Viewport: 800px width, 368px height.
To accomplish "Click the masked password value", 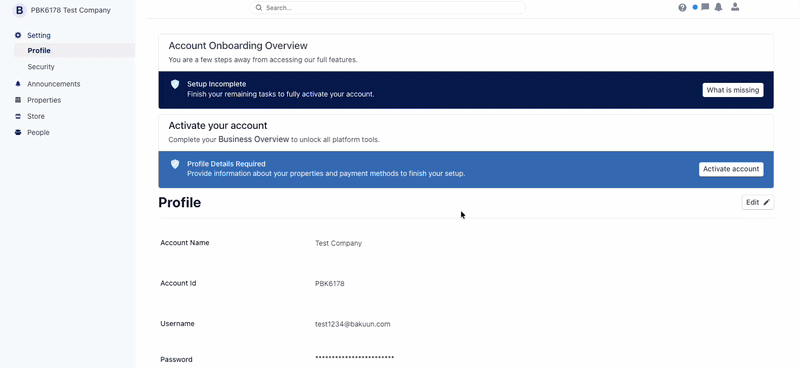I will click(x=355, y=357).
